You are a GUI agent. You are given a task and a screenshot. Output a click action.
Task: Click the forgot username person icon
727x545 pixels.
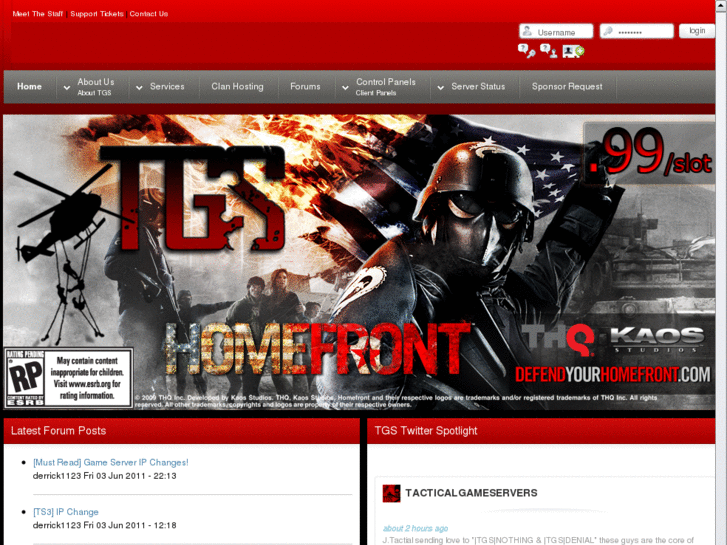pos(549,51)
